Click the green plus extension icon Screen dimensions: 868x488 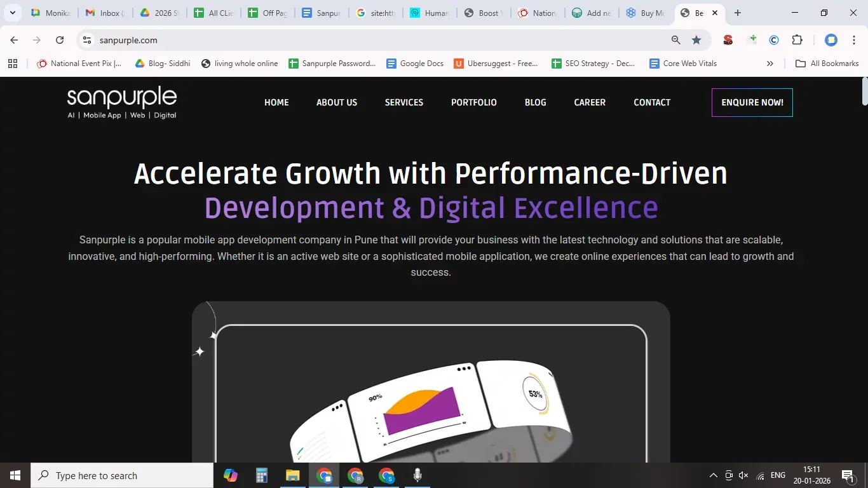[x=752, y=40]
